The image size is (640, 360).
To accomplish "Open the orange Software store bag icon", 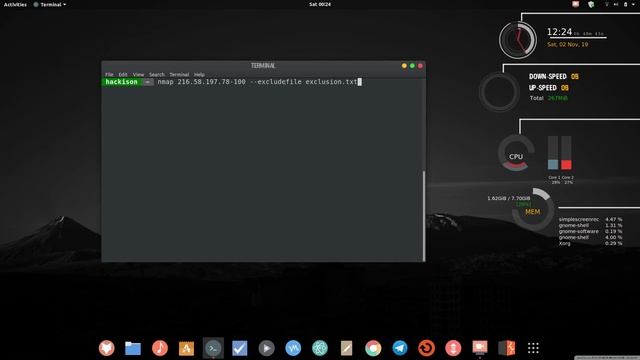I will tap(186, 348).
